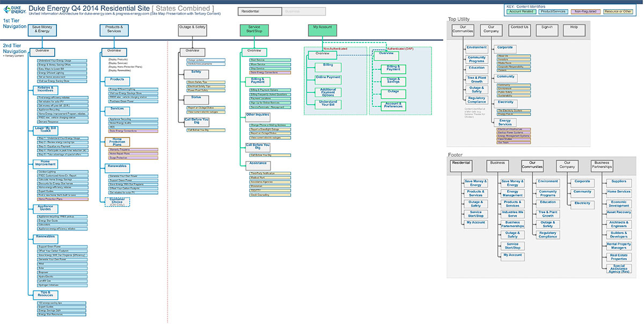
Task: Select the Residential tab beside the title
Action: 259,11
